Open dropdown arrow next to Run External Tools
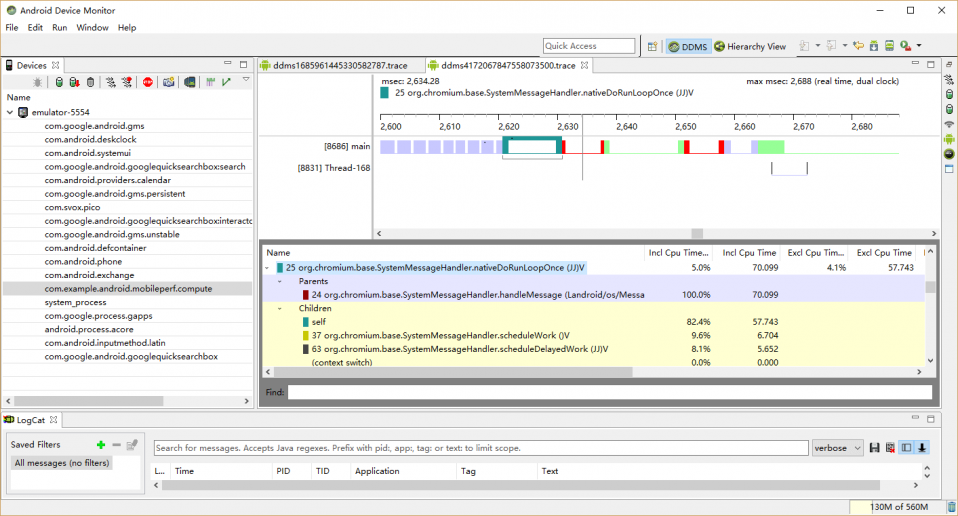 coord(918,46)
